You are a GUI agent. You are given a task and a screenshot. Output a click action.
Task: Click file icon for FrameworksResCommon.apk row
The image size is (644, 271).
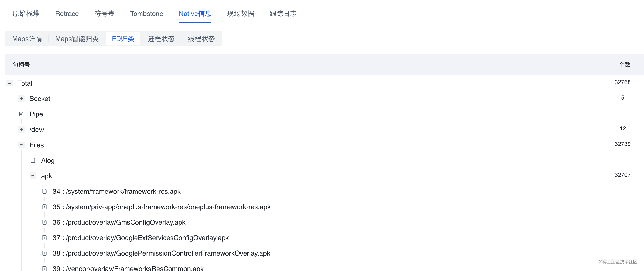click(45, 269)
